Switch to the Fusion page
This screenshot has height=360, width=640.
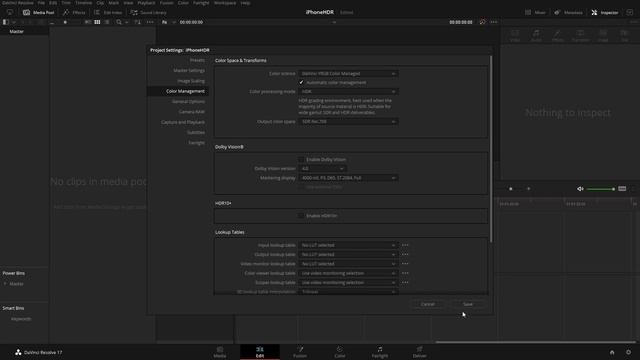coord(300,352)
